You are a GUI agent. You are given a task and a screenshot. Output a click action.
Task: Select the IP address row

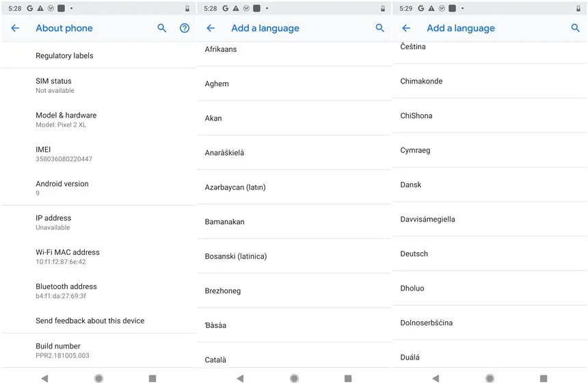(x=98, y=222)
